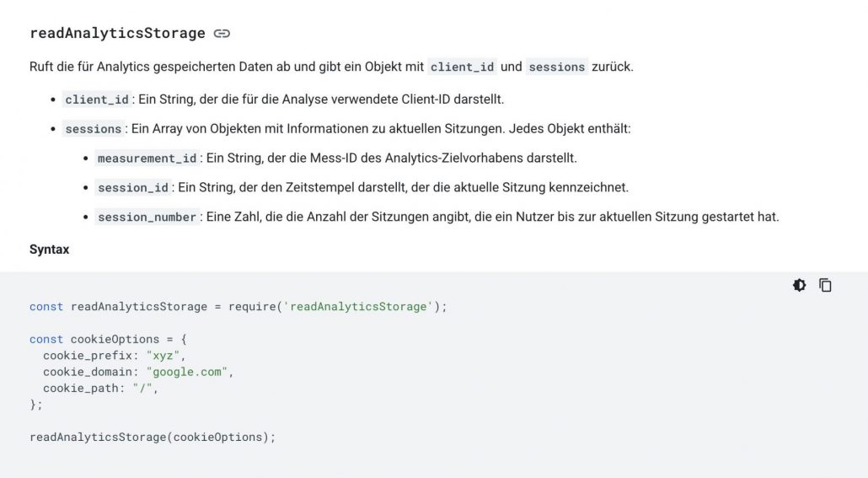The image size is (868, 478).
Task: Select the client_id bullet list term
Action: 97,99
